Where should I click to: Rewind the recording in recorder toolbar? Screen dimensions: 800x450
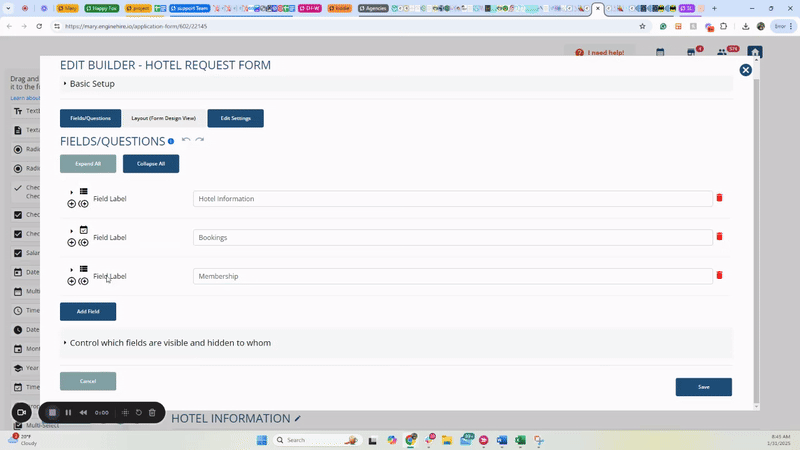pos(83,413)
